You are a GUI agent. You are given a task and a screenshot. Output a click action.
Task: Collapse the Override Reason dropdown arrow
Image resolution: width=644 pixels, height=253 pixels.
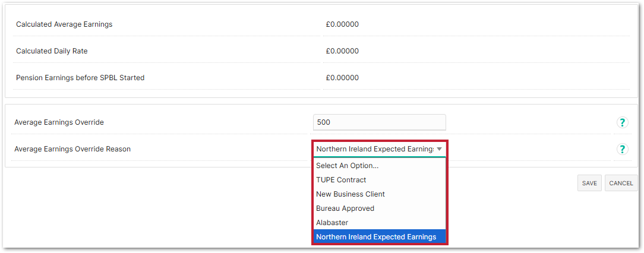point(439,149)
